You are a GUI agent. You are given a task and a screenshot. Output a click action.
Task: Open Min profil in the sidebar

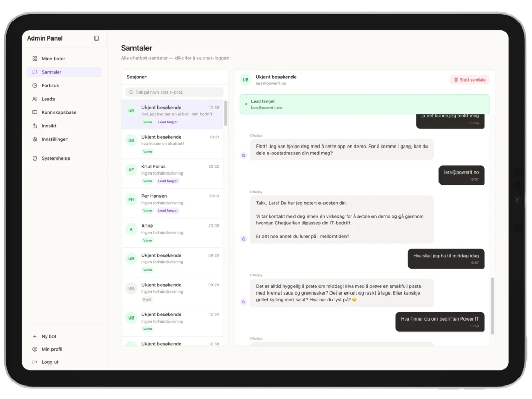52,349
